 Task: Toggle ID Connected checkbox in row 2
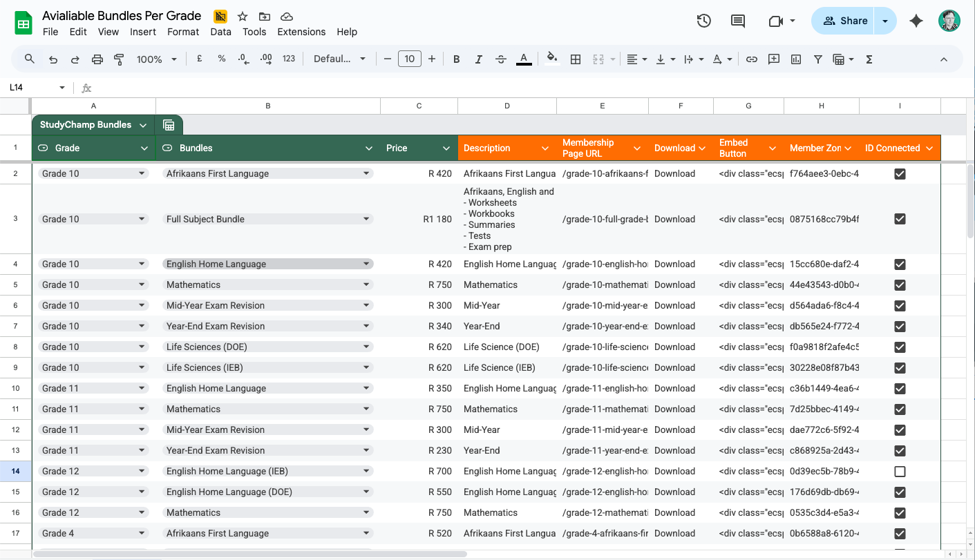pos(900,174)
